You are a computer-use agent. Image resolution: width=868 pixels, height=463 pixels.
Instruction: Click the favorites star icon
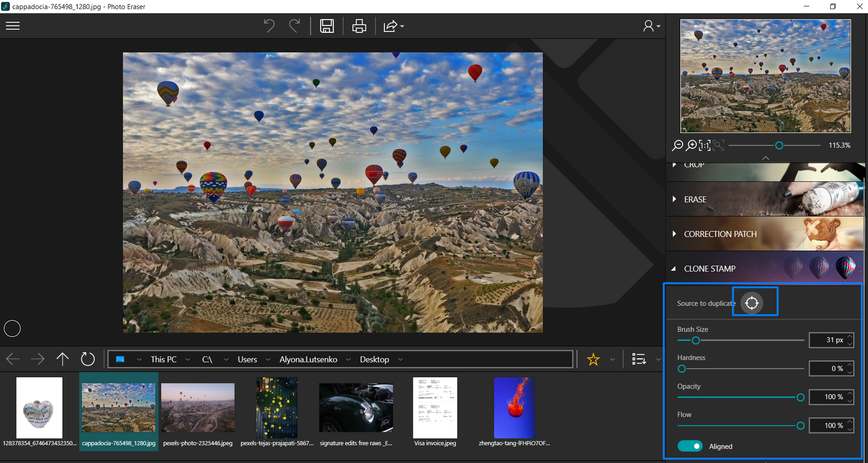click(x=593, y=360)
